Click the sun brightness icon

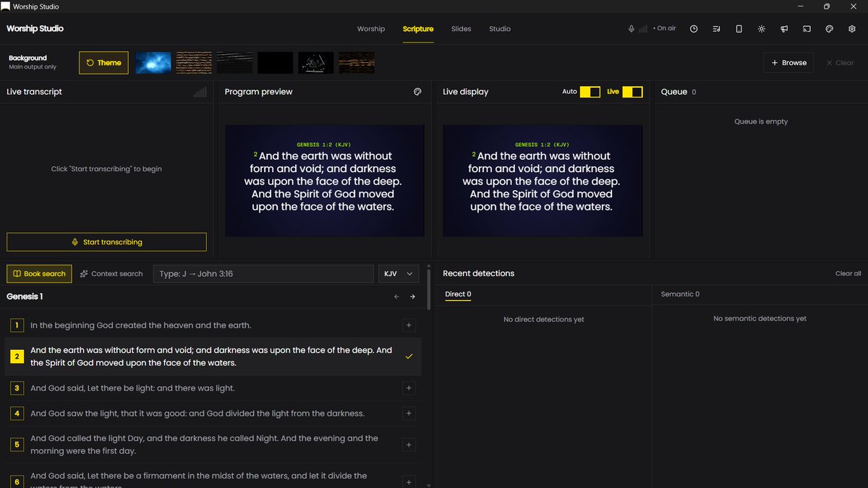click(x=762, y=29)
